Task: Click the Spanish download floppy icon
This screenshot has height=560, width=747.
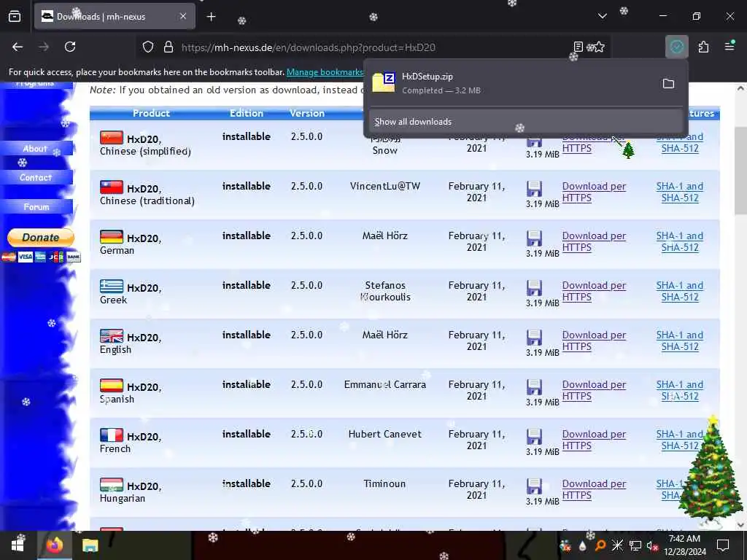Action: [534, 386]
